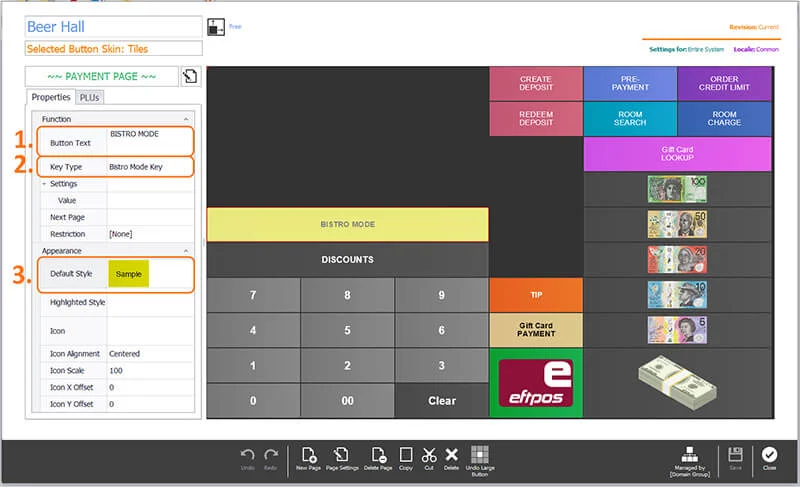Click the Beer Hall name field
The width and height of the screenshot is (800, 487).
point(113,27)
